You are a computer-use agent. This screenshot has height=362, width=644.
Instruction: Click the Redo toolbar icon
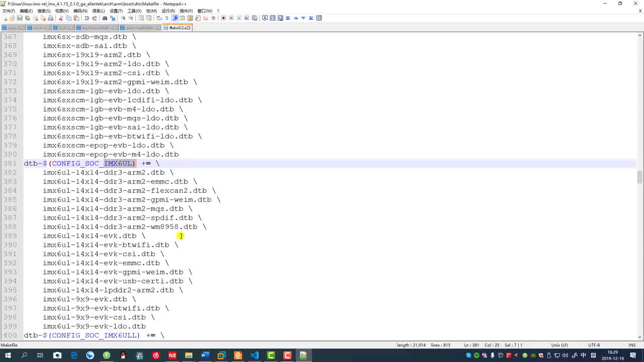94,18
